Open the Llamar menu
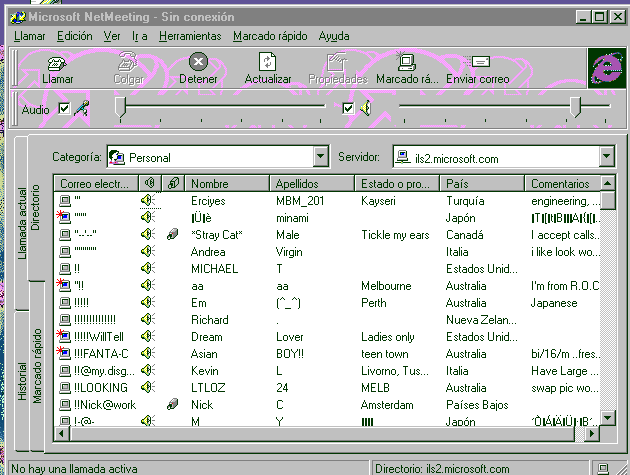Image resolution: width=630 pixels, height=475 pixels. pos(29,36)
